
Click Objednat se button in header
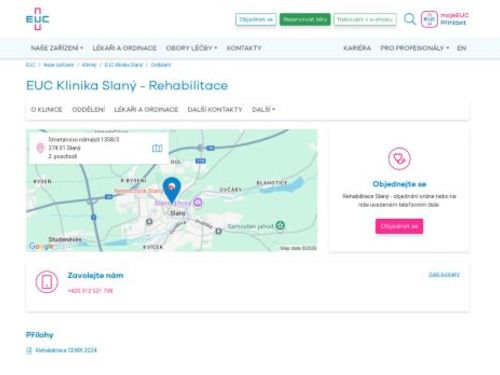(x=256, y=19)
